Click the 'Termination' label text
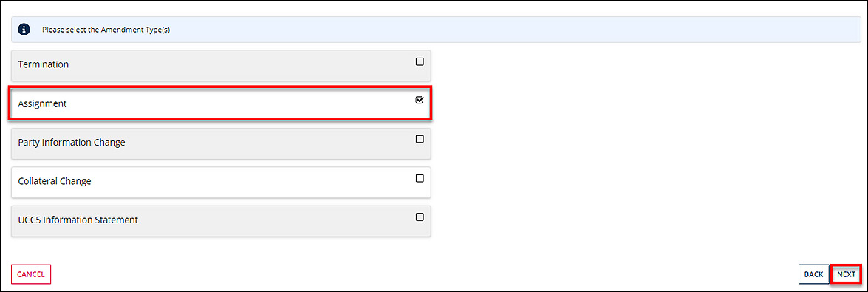 [43, 64]
